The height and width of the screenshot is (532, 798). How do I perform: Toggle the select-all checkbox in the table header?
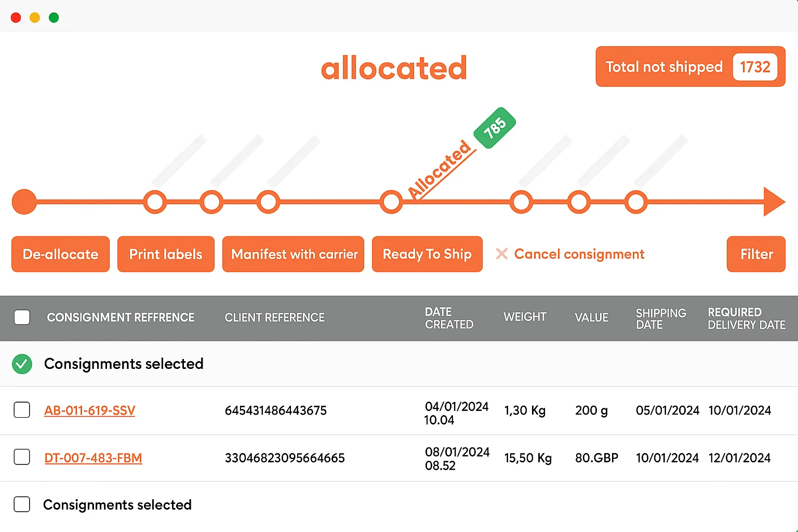click(x=22, y=317)
